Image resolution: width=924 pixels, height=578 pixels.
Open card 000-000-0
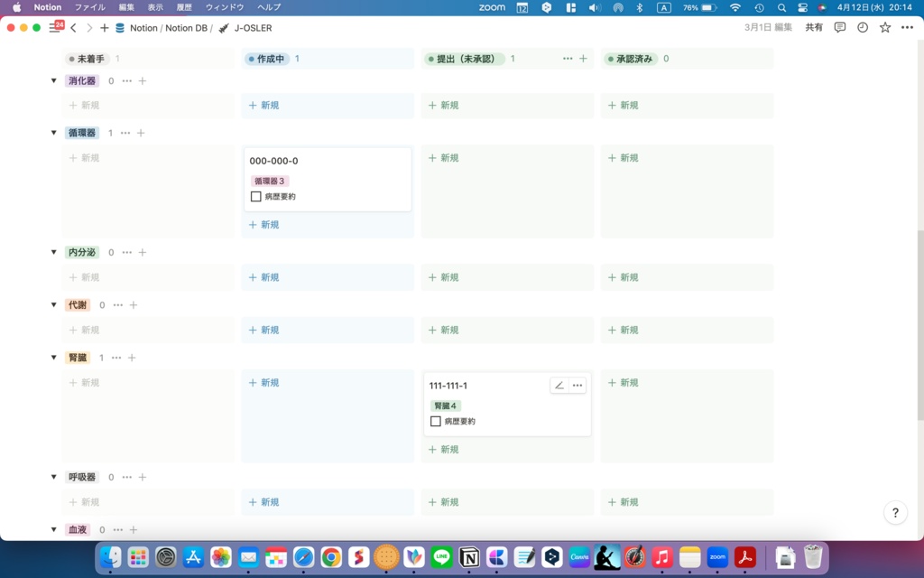[x=328, y=180]
